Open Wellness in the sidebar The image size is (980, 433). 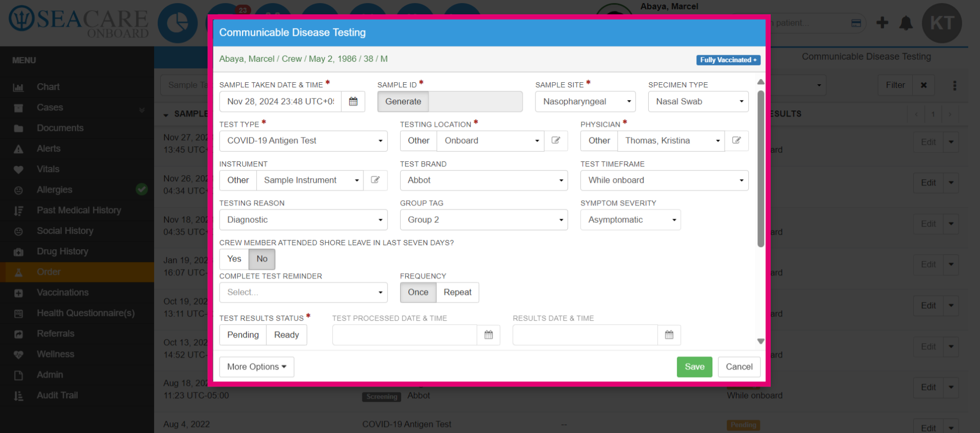point(77,354)
